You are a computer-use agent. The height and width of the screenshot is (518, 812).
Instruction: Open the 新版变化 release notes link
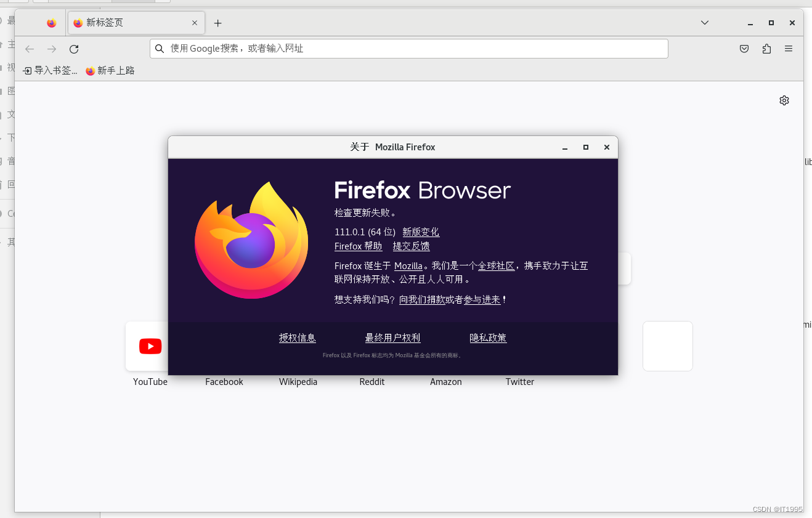[421, 232]
